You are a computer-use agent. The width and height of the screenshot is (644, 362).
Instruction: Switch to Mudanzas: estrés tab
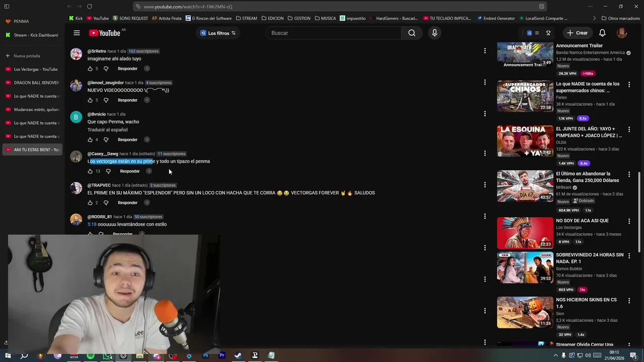point(32,110)
